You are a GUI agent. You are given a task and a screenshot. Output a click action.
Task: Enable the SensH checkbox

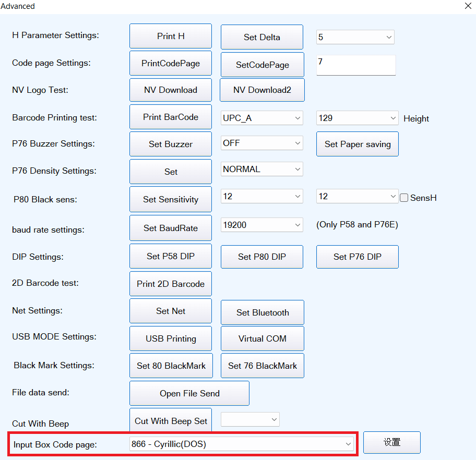coord(404,198)
